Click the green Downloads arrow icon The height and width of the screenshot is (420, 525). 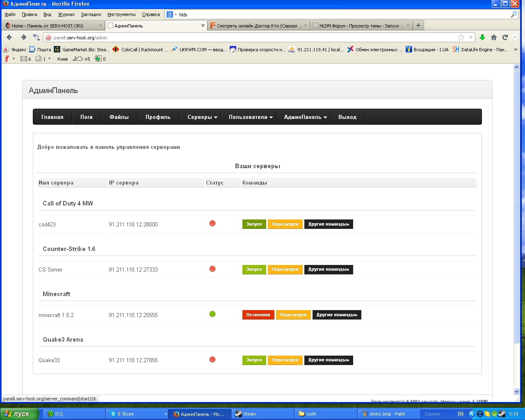point(482,37)
